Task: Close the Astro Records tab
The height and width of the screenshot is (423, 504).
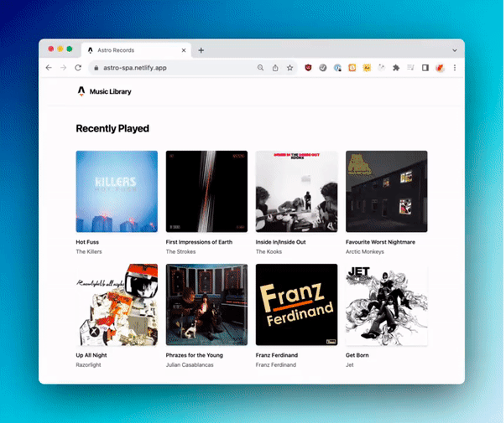Action: point(184,50)
